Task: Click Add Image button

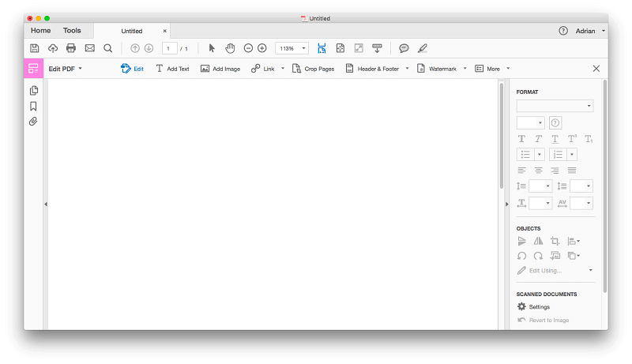Action: coord(220,69)
